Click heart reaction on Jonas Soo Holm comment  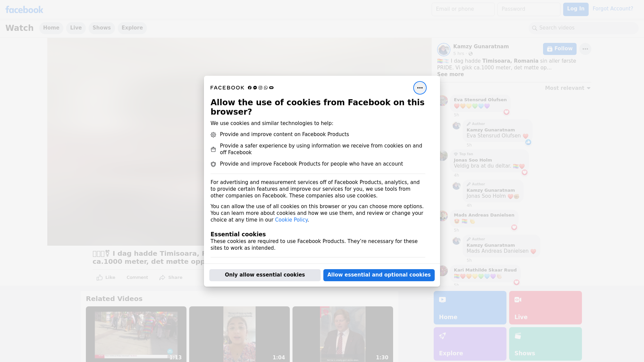click(x=524, y=172)
